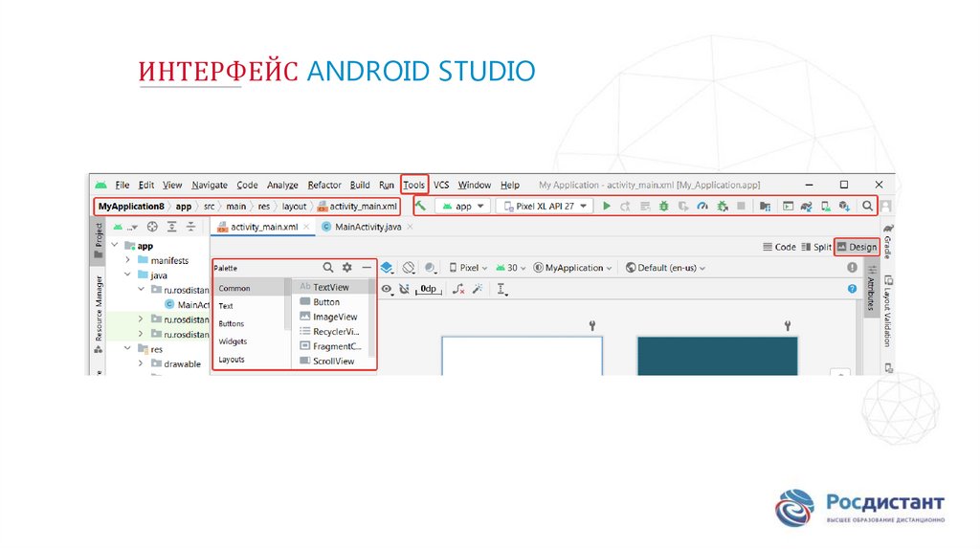Open the Pixel XL API 27 device dropdown

546,206
